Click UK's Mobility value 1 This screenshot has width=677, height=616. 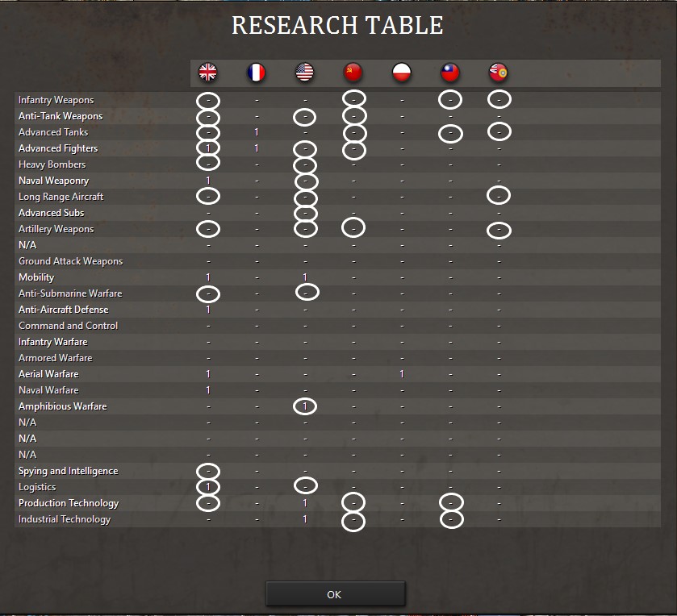[208, 277]
